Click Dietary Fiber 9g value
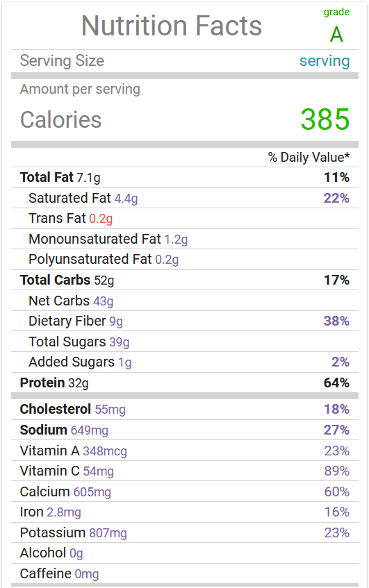 pyautogui.click(x=116, y=321)
